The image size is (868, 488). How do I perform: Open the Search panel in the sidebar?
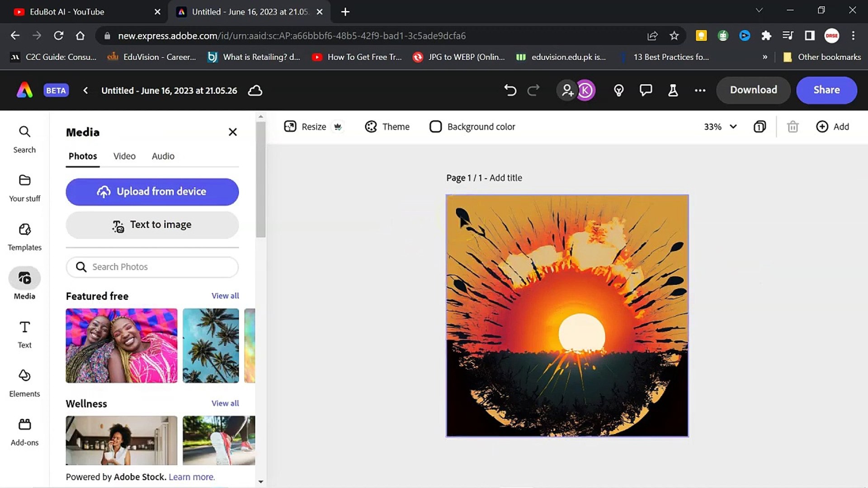pos(24,138)
